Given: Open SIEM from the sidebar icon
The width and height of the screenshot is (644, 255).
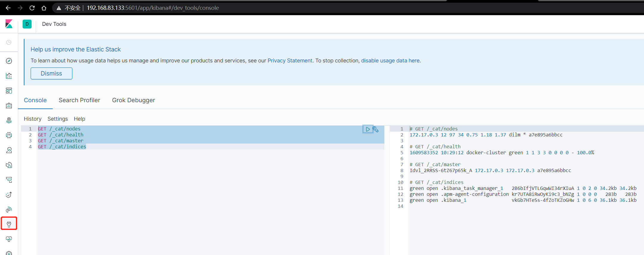Looking at the screenshot, I should pyautogui.click(x=9, y=210).
